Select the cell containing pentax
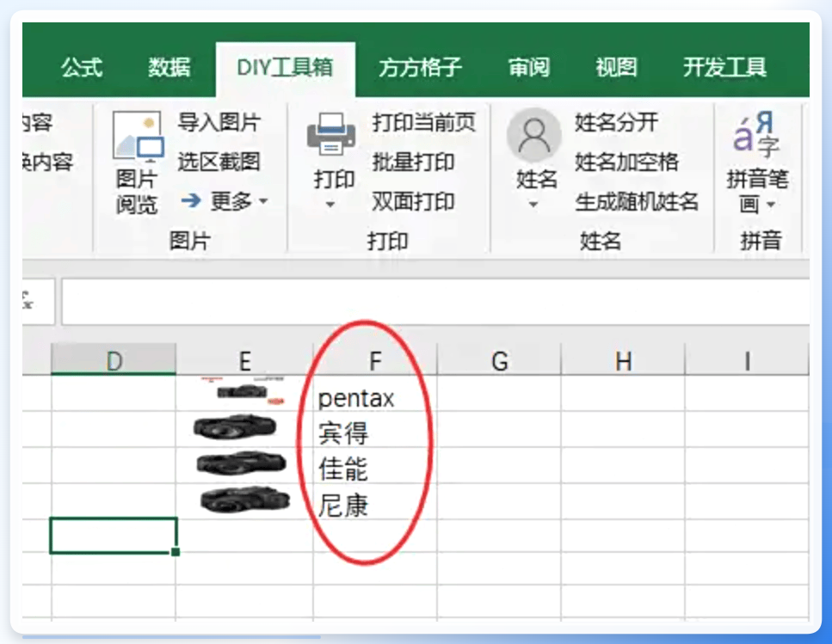The height and width of the screenshot is (644, 832). [375, 393]
